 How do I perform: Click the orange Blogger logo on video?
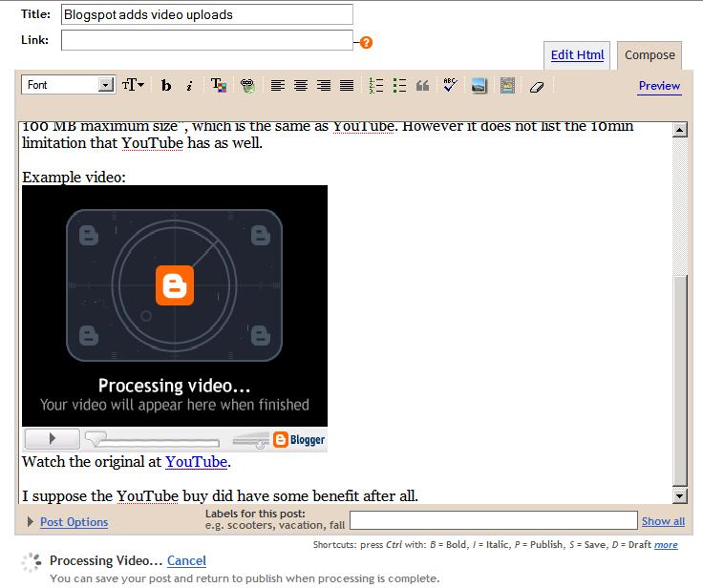click(x=175, y=285)
